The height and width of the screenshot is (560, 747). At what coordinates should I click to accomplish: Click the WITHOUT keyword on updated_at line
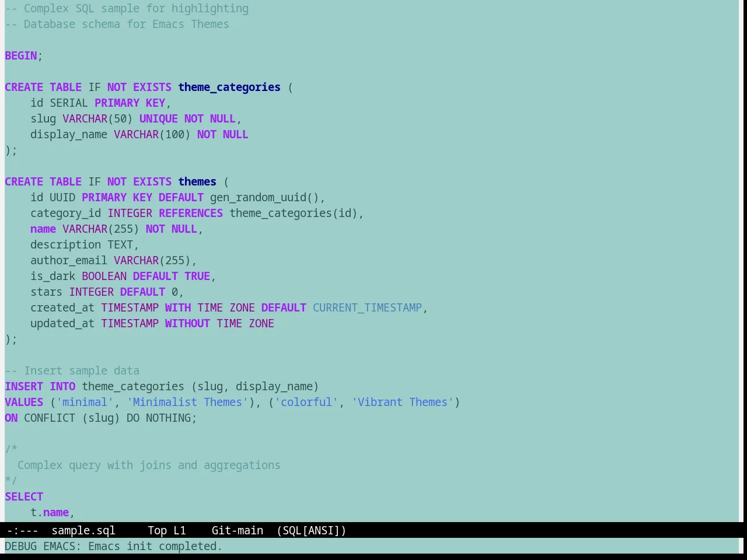[187, 323]
